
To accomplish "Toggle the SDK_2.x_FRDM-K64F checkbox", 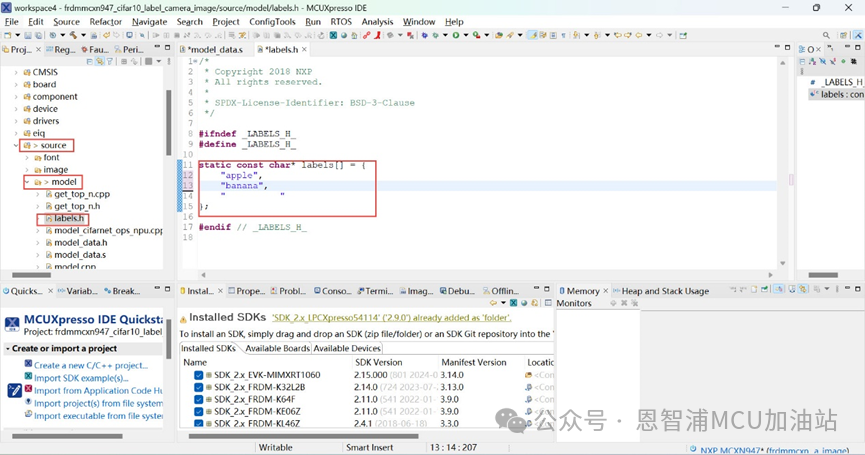I will click(198, 400).
